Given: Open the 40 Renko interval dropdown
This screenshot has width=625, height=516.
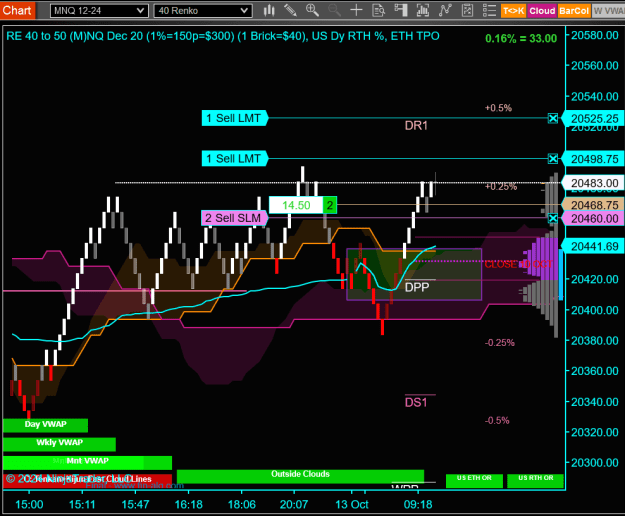Looking at the screenshot, I should (x=203, y=11).
